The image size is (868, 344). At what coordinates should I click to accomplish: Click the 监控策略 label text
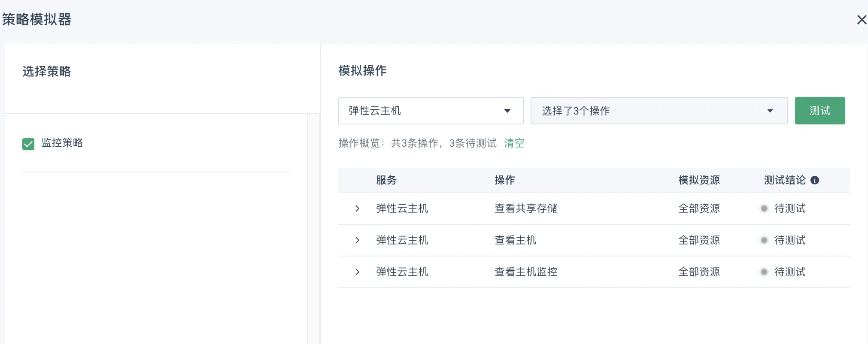pos(62,143)
